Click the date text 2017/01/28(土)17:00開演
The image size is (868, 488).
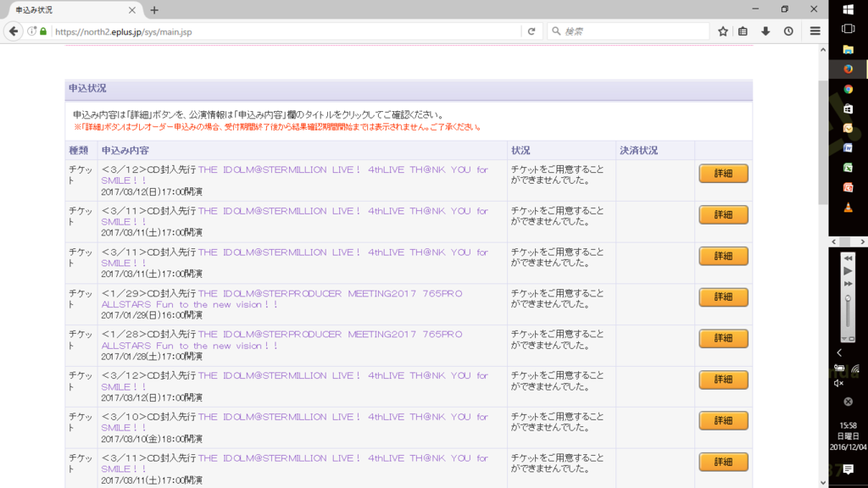pyautogui.click(x=152, y=357)
